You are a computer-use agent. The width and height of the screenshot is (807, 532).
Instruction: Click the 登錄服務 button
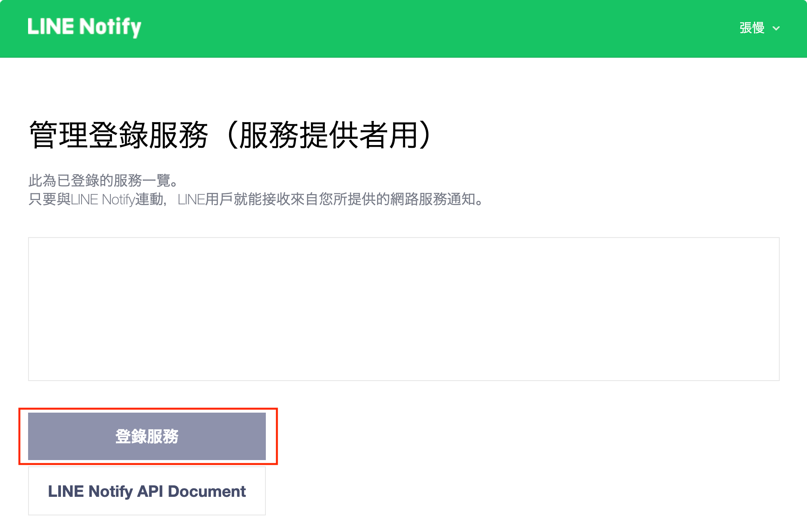[147, 436]
